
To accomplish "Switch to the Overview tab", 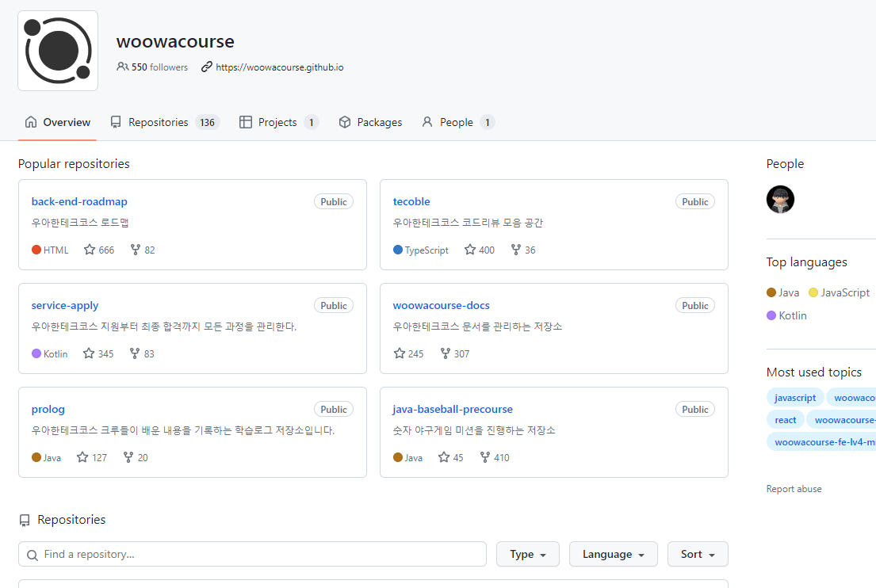I will [x=58, y=122].
